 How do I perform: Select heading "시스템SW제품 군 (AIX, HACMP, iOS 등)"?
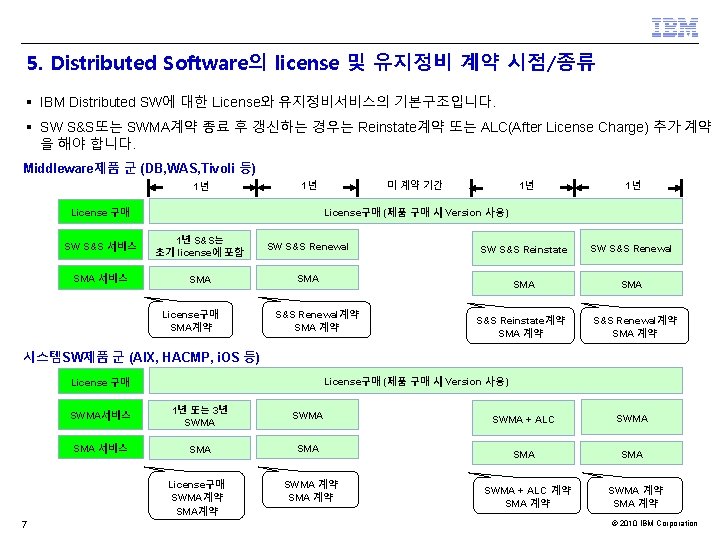click(x=141, y=357)
